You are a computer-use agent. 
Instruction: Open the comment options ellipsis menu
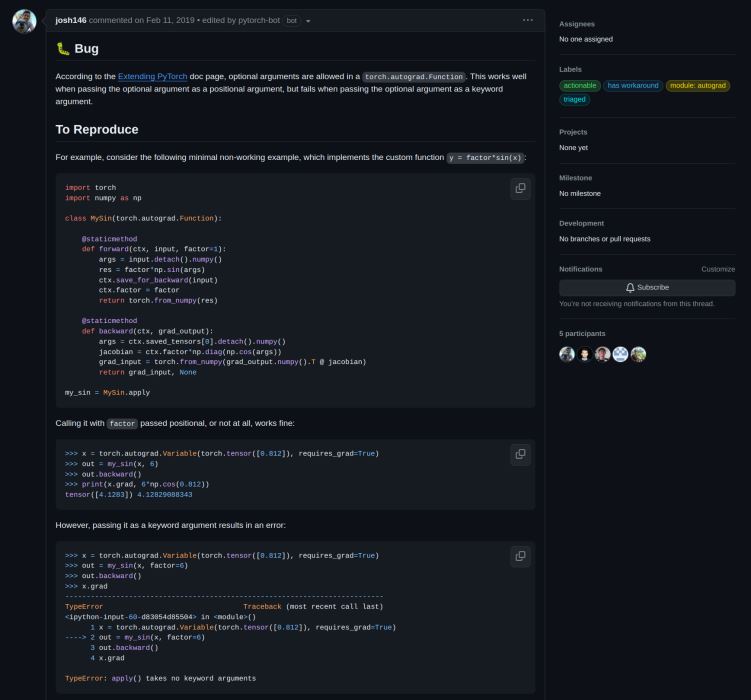point(528,20)
